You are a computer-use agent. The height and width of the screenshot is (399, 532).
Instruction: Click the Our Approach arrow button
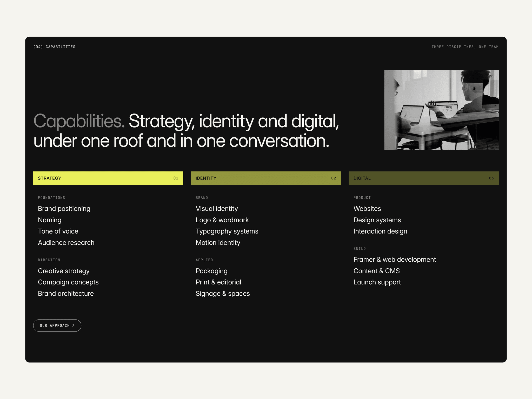[57, 325]
